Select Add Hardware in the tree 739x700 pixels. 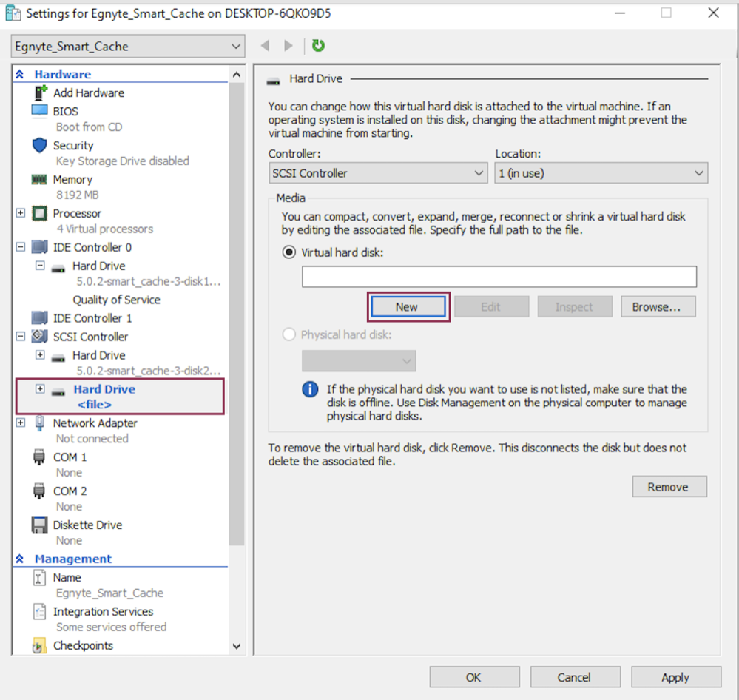[89, 92]
